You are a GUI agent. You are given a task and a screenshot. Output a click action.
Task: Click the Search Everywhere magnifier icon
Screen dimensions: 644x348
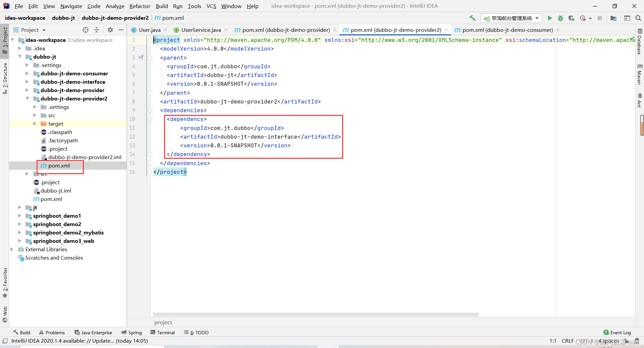click(x=638, y=18)
